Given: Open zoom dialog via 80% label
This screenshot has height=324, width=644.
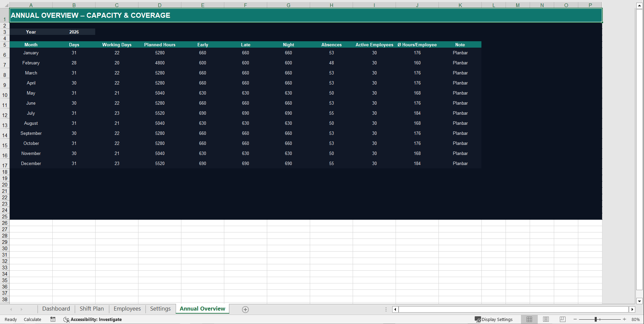Looking at the screenshot, I should 635,319.
